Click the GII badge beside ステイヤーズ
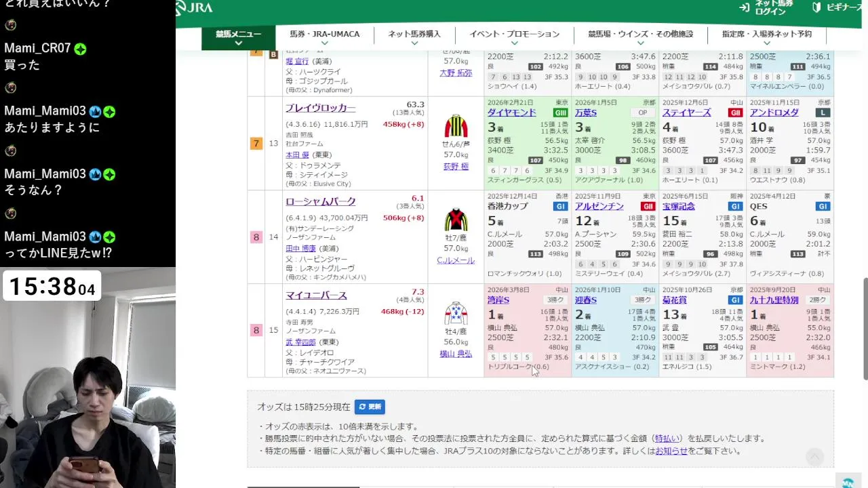Image resolution: width=868 pixels, height=488 pixels. pos(735,113)
